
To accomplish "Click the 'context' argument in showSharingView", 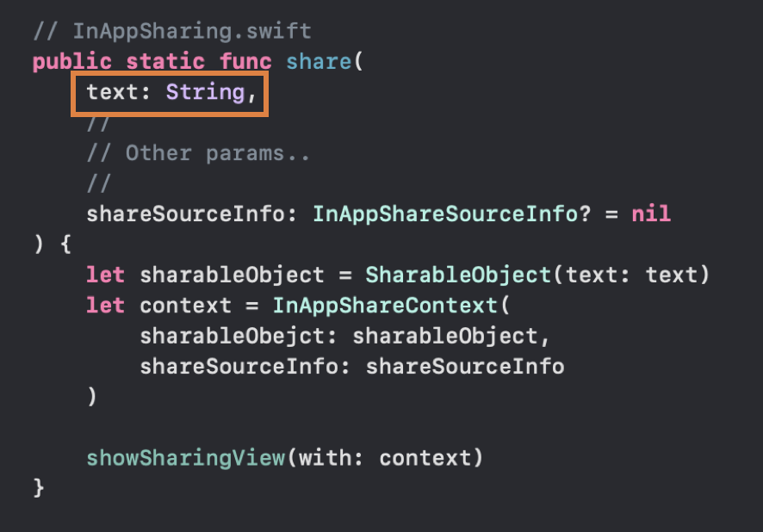I will pyautogui.click(x=425, y=458).
